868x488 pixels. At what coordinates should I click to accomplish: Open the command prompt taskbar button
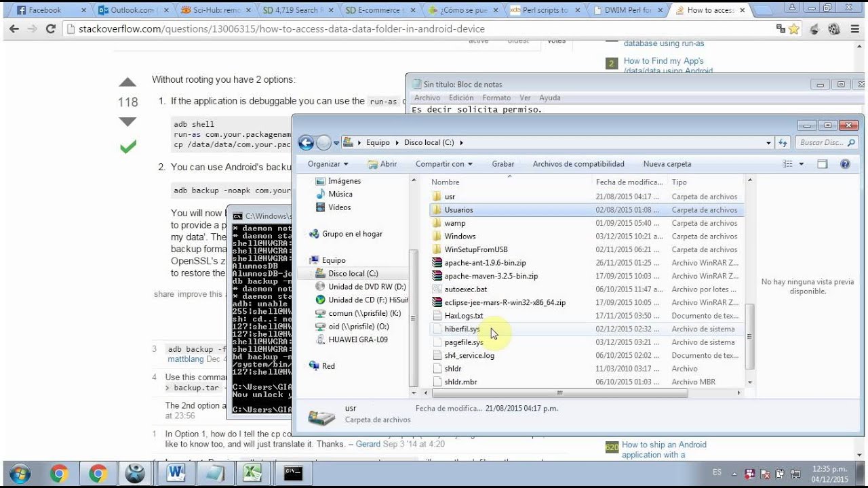pyautogui.click(x=294, y=473)
